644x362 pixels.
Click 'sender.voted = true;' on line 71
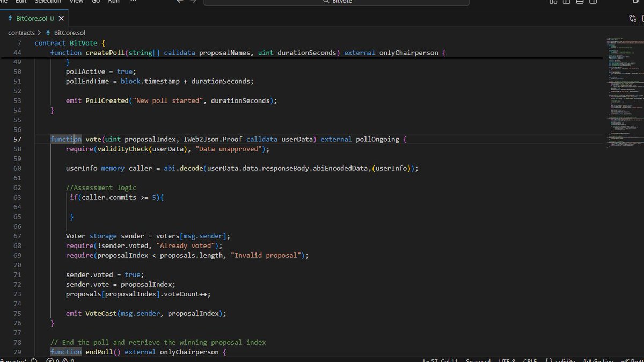[x=104, y=274]
